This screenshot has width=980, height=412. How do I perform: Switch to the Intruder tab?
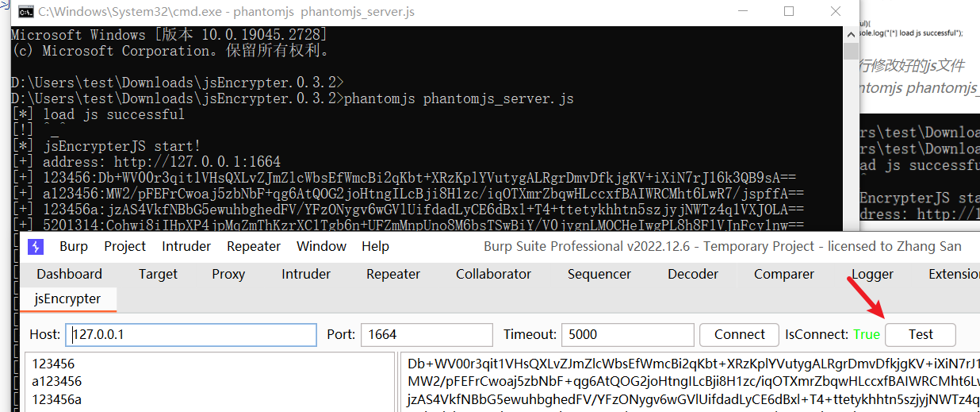tap(306, 274)
